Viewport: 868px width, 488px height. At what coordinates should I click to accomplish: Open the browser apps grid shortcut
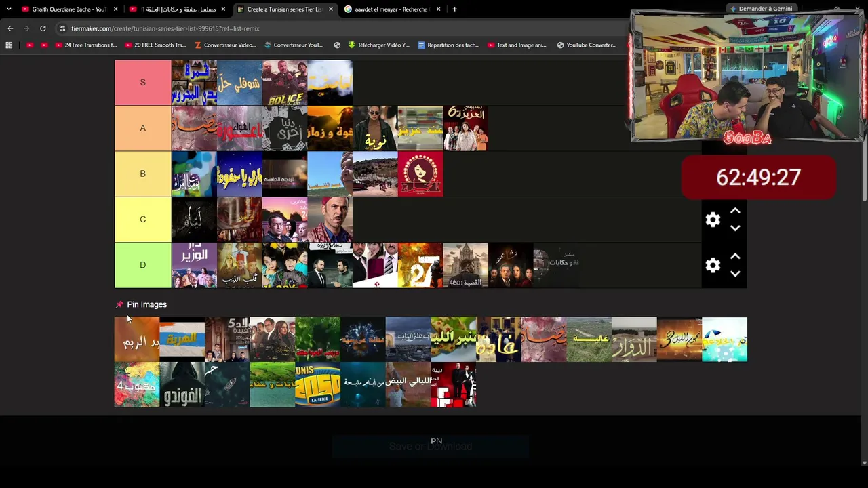tap(9, 45)
